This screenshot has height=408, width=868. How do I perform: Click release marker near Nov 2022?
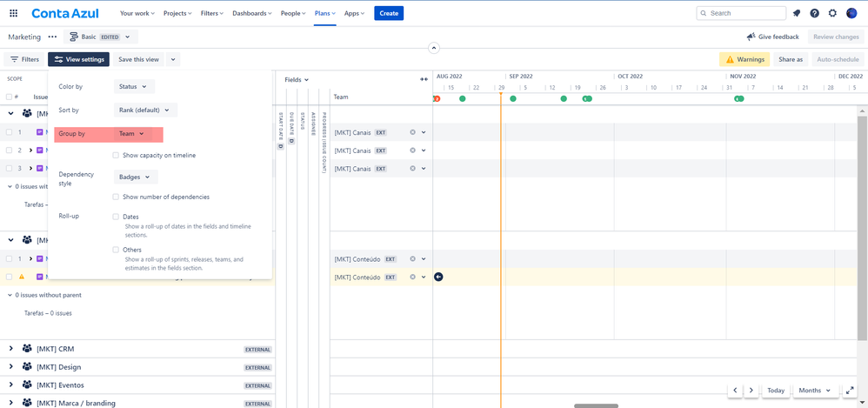pyautogui.click(x=739, y=98)
